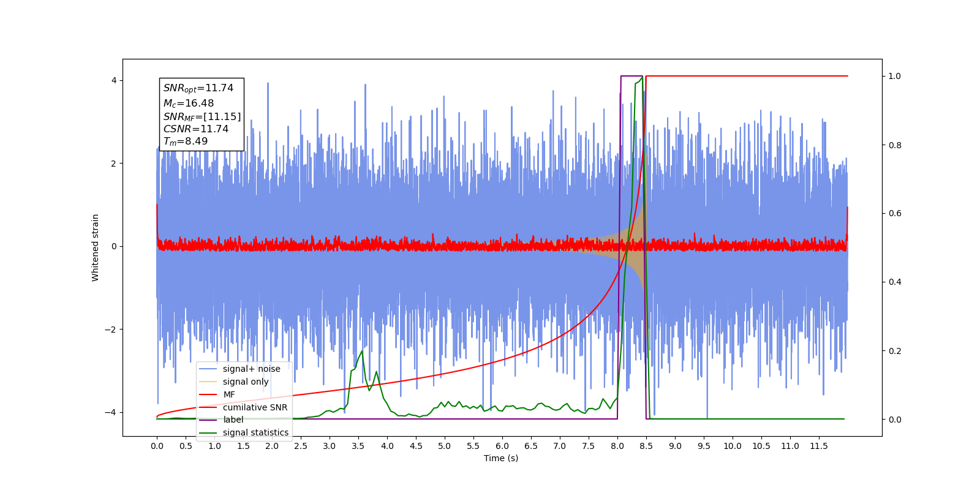
Task: Click x-axis tick label 6.0
Action: tap(502, 446)
